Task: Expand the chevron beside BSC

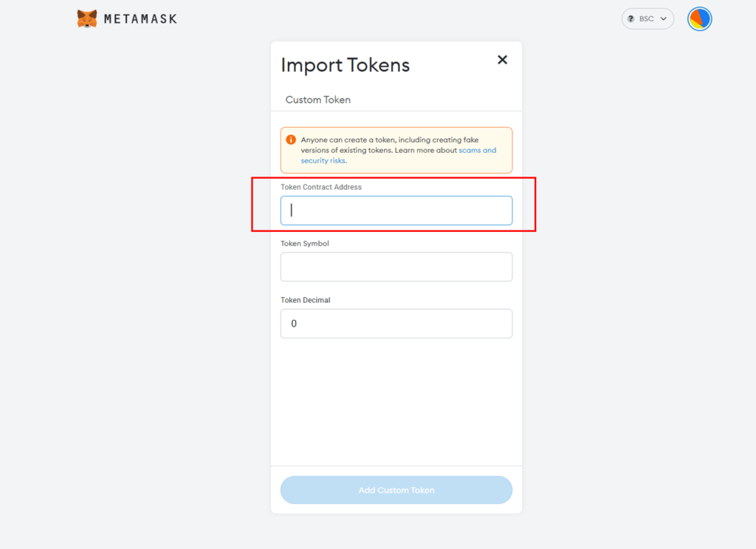Action: click(x=664, y=18)
